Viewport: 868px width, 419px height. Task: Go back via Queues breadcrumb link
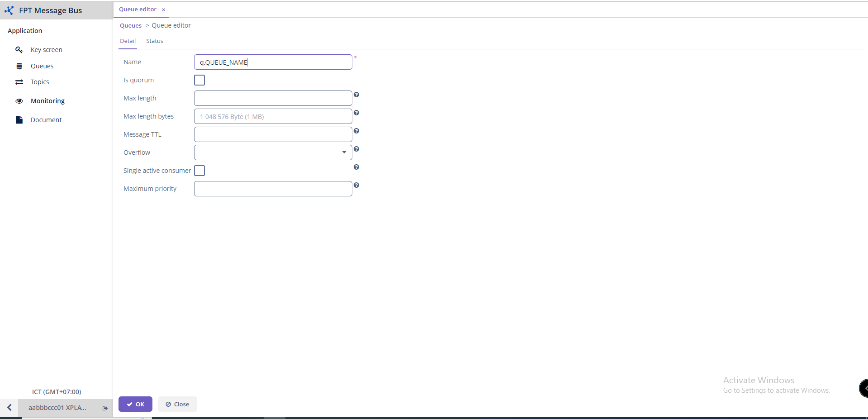coord(131,26)
